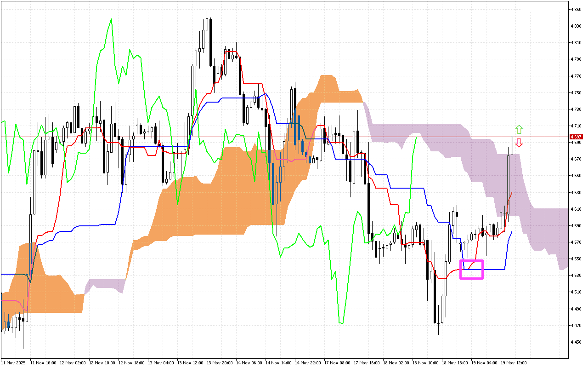Click the 4.850 price axis label
588x368 pixels.
pos(576,9)
